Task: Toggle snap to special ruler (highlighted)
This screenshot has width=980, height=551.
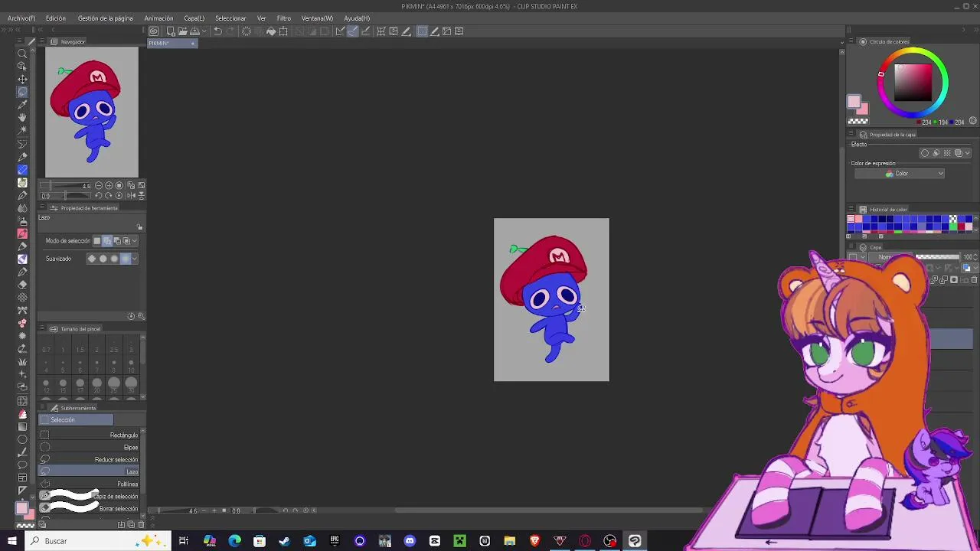Action: 353,31
